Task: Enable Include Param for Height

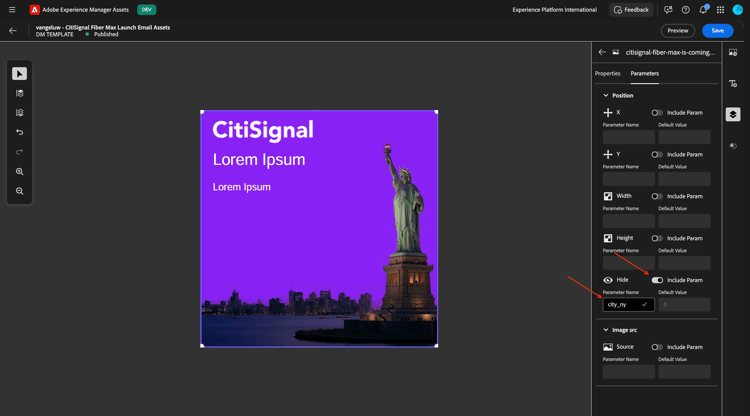Action: [x=657, y=238]
